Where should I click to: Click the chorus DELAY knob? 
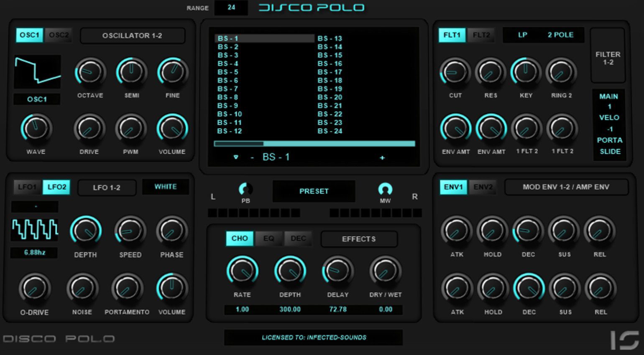(337, 271)
